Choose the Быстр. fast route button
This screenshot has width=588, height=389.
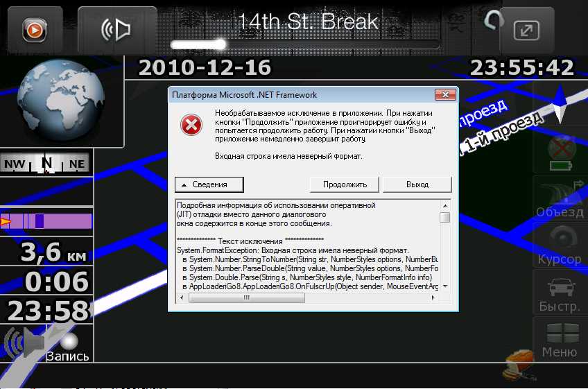(x=560, y=293)
